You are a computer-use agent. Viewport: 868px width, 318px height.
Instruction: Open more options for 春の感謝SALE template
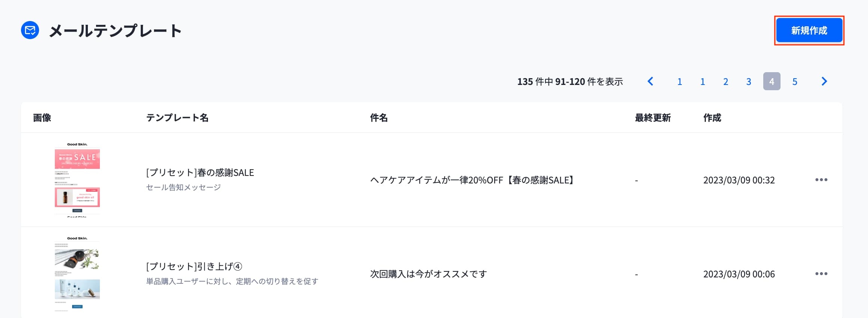[821, 180]
